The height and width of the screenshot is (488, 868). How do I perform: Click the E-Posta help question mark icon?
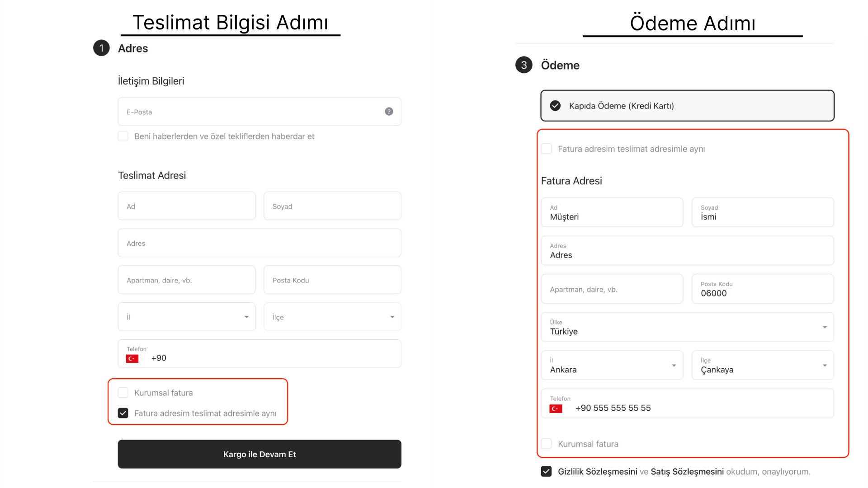click(x=389, y=112)
